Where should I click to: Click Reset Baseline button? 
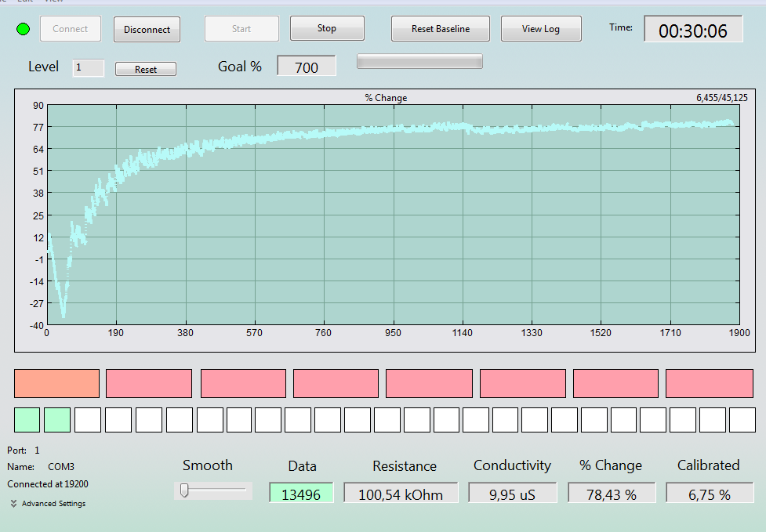click(x=440, y=29)
